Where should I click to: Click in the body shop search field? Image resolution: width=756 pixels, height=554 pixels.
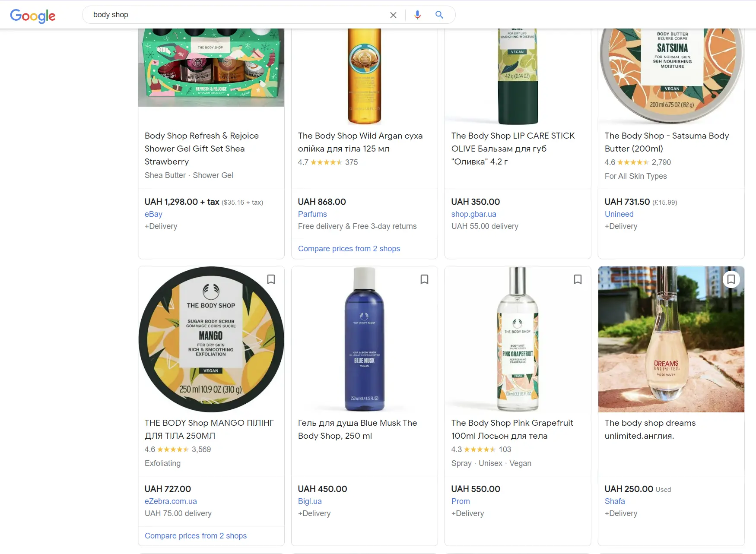(x=238, y=15)
